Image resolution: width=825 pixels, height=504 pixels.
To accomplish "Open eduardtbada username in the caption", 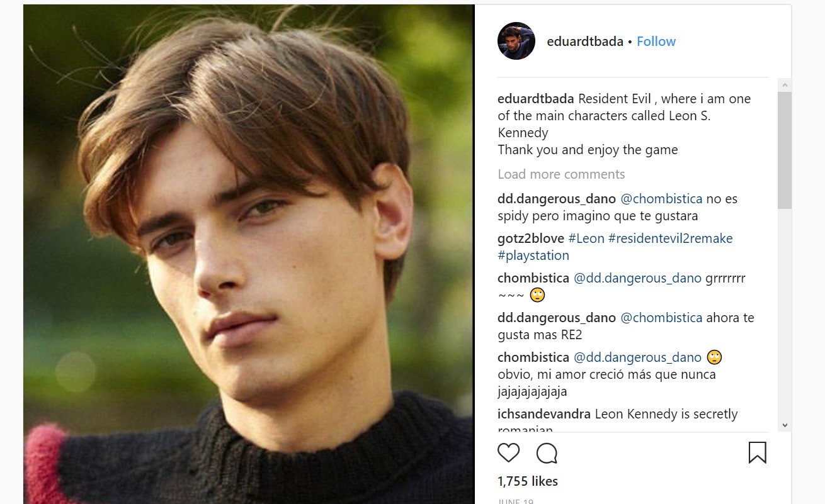I will tap(535, 99).
